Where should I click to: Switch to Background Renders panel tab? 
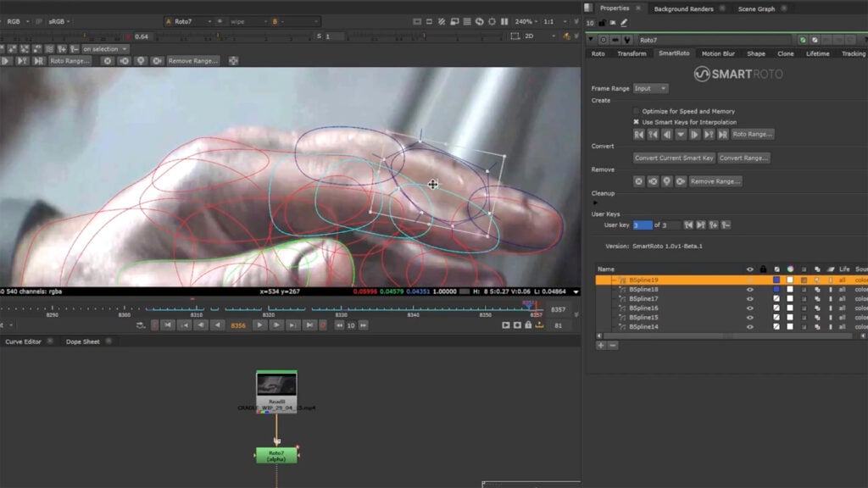684,8
